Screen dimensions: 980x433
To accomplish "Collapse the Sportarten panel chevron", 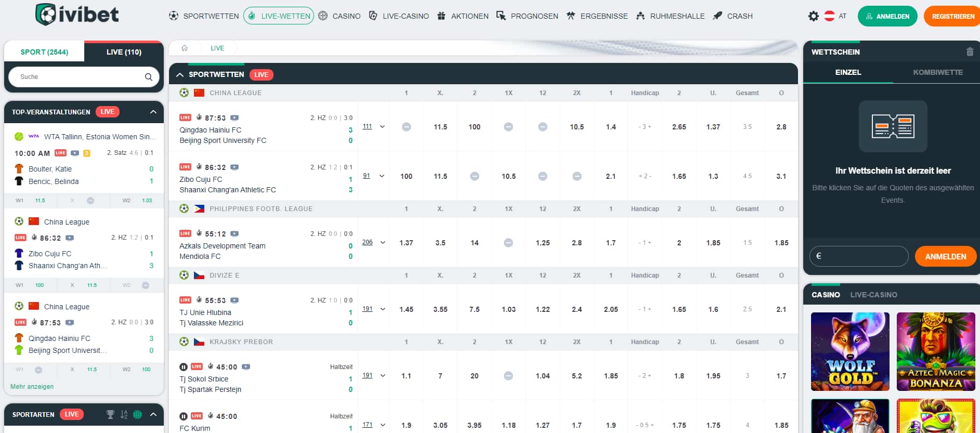I will click(153, 414).
